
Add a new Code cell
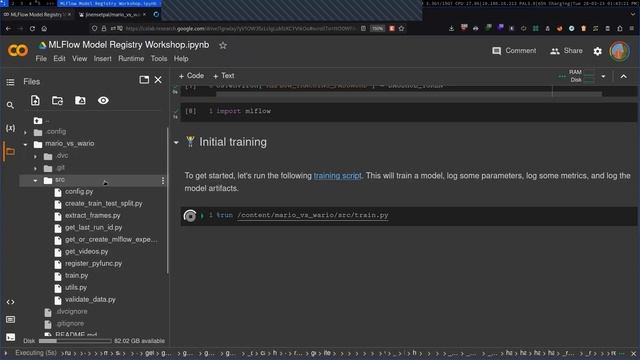pyautogui.click(x=191, y=76)
